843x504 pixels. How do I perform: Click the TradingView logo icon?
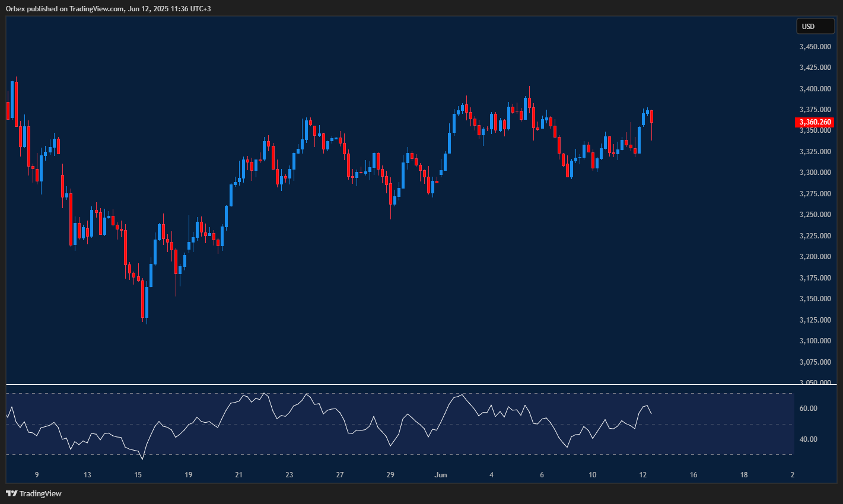pos(11,493)
